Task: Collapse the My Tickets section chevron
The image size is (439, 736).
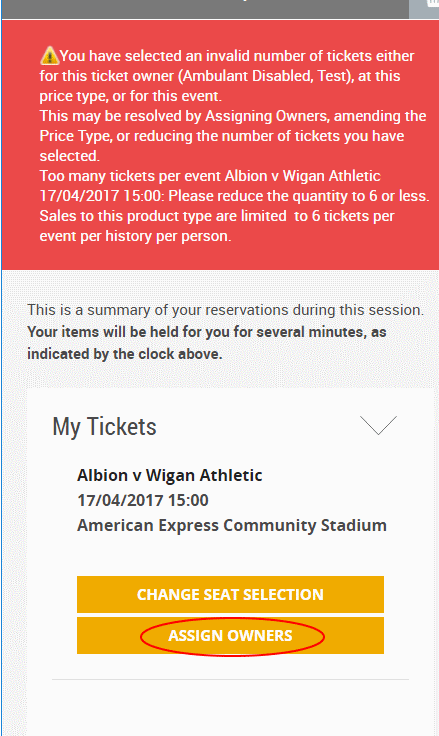Action: pos(378,425)
